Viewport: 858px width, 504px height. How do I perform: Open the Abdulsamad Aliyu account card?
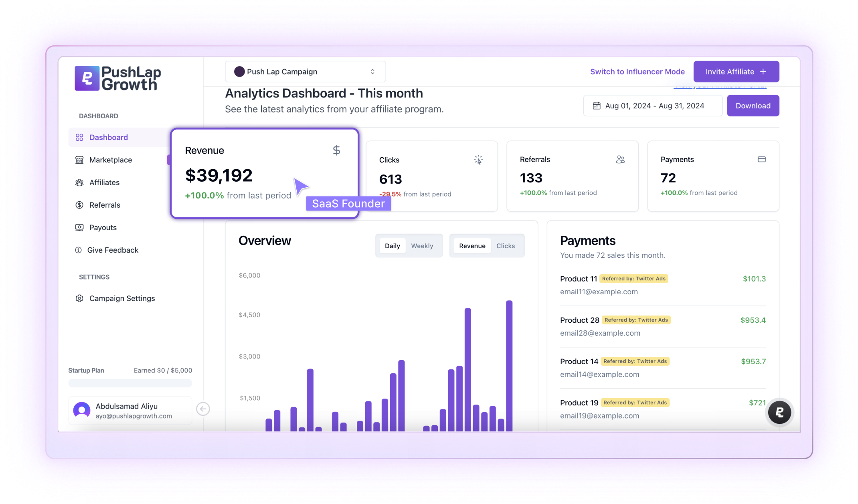click(x=130, y=411)
